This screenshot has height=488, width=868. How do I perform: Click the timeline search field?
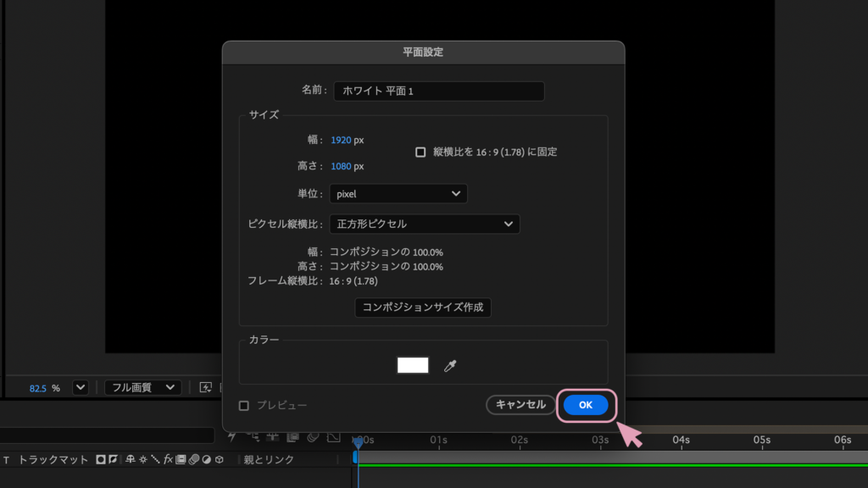106,435
